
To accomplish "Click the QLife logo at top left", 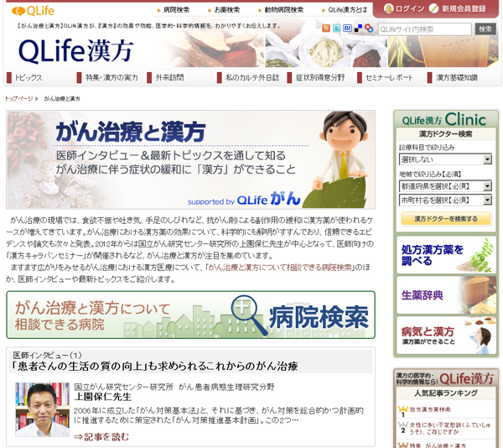I will 33,11.
